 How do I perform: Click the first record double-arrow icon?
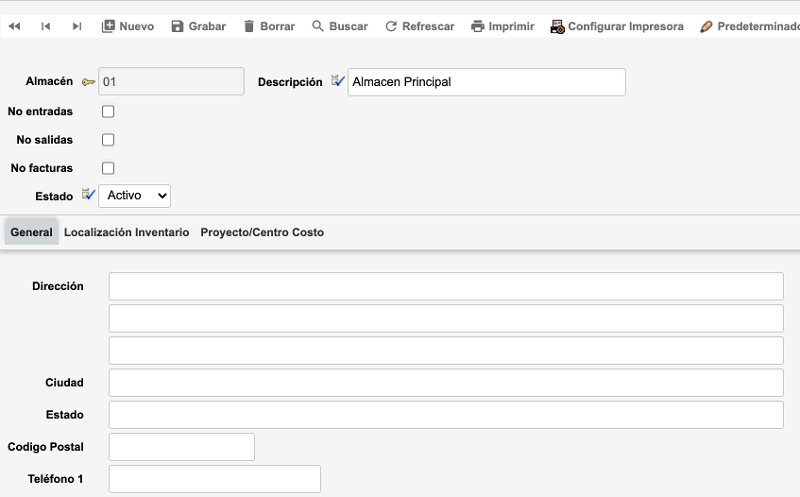tap(14, 26)
